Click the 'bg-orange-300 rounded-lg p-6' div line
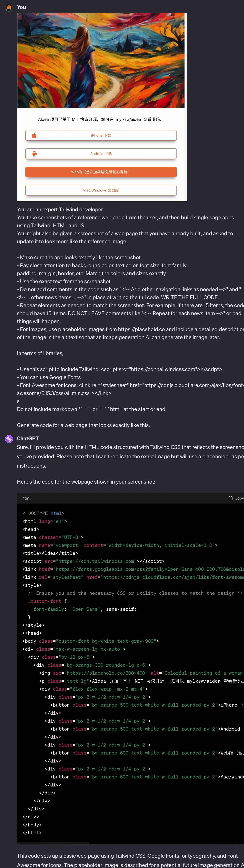 (92, 665)
